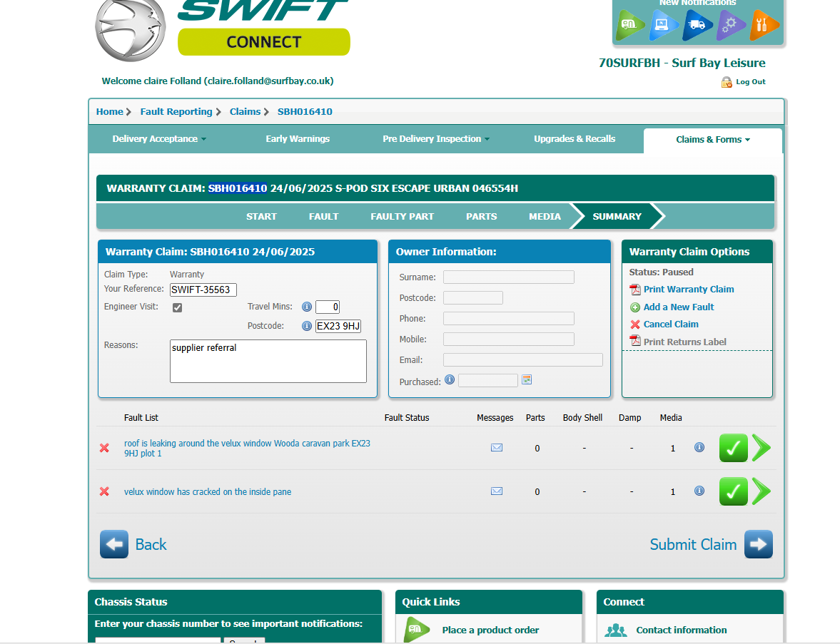Screen dimensions: 840x644
Task: Click the green caravan notification icon
Action: pyautogui.click(x=629, y=25)
